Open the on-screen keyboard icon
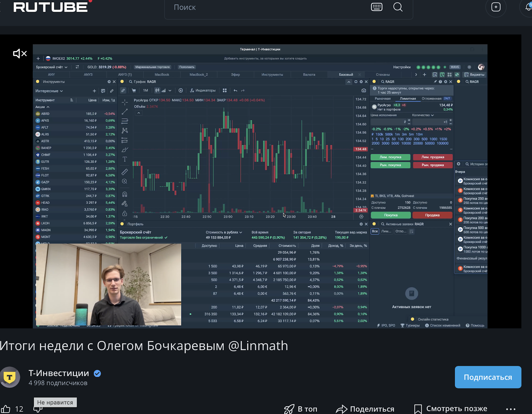532x414 pixels. [x=376, y=7]
